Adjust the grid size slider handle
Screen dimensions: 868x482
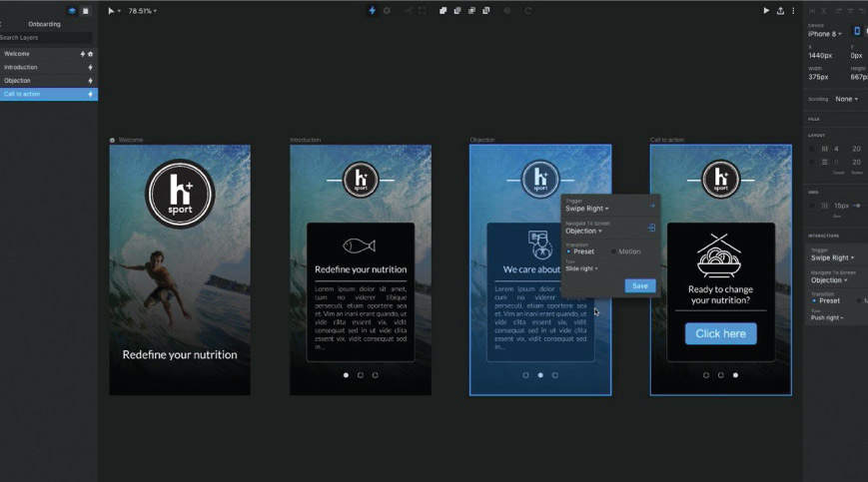click(x=857, y=206)
